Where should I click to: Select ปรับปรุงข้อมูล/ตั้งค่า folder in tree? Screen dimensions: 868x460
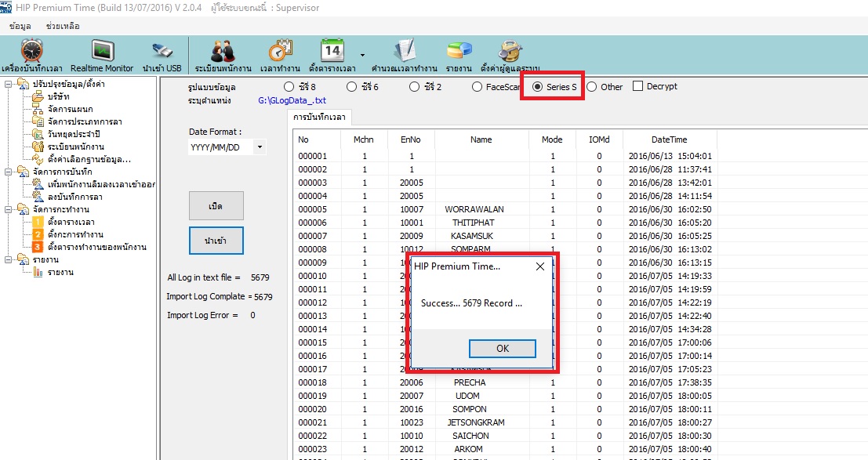(x=69, y=84)
